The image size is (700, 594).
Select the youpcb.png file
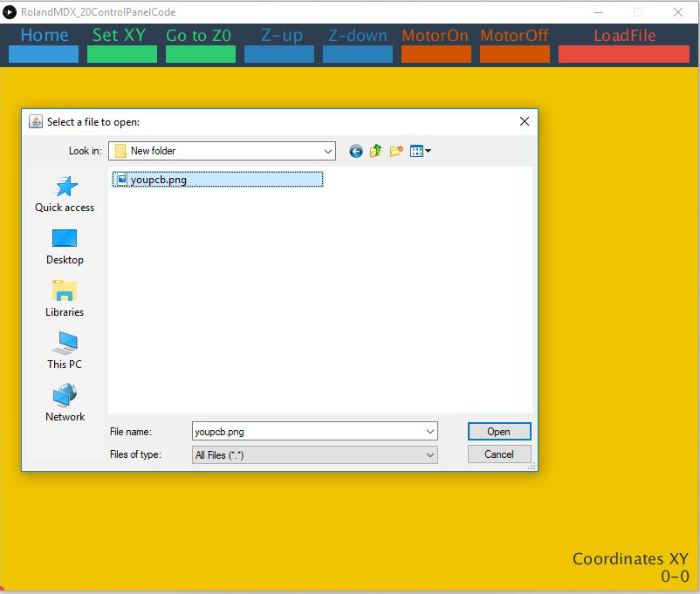click(x=217, y=180)
